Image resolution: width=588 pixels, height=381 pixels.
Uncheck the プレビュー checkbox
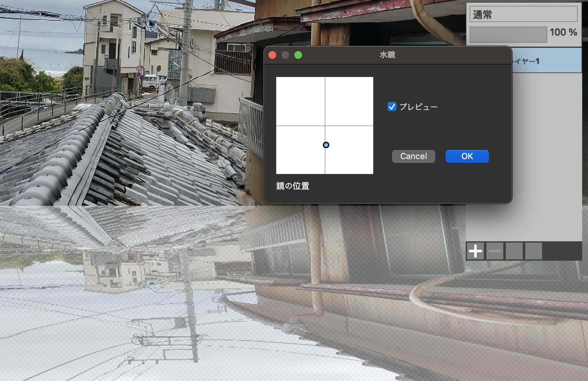coord(392,107)
